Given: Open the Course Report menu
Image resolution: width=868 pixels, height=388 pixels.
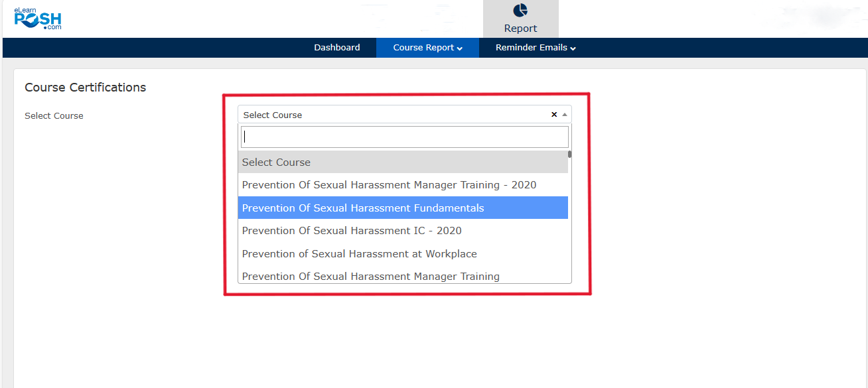Looking at the screenshot, I should pos(423,48).
